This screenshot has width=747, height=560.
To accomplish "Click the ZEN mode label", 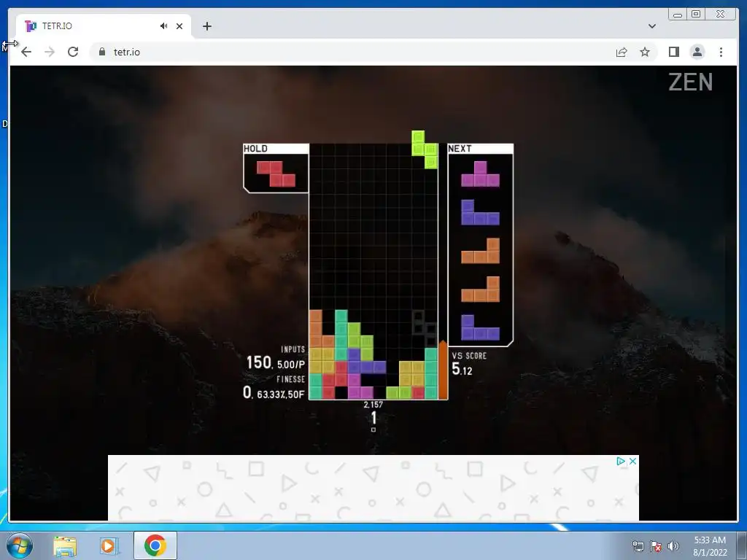I will (690, 82).
